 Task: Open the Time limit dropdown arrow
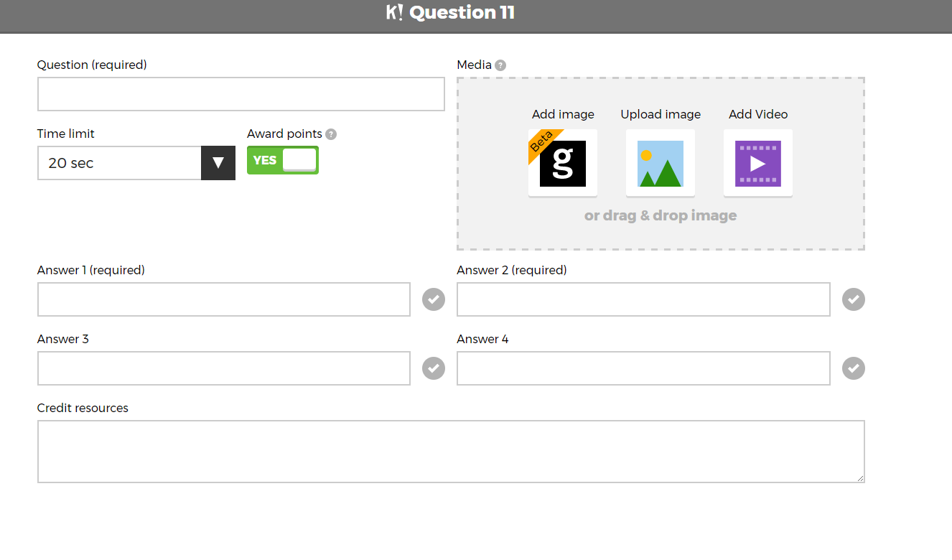[x=218, y=163]
